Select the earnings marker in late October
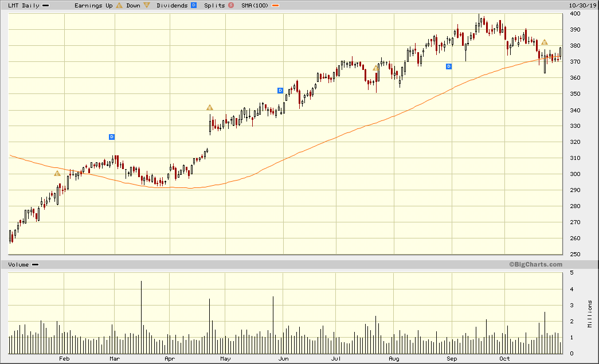599x364 pixels. [x=545, y=42]
